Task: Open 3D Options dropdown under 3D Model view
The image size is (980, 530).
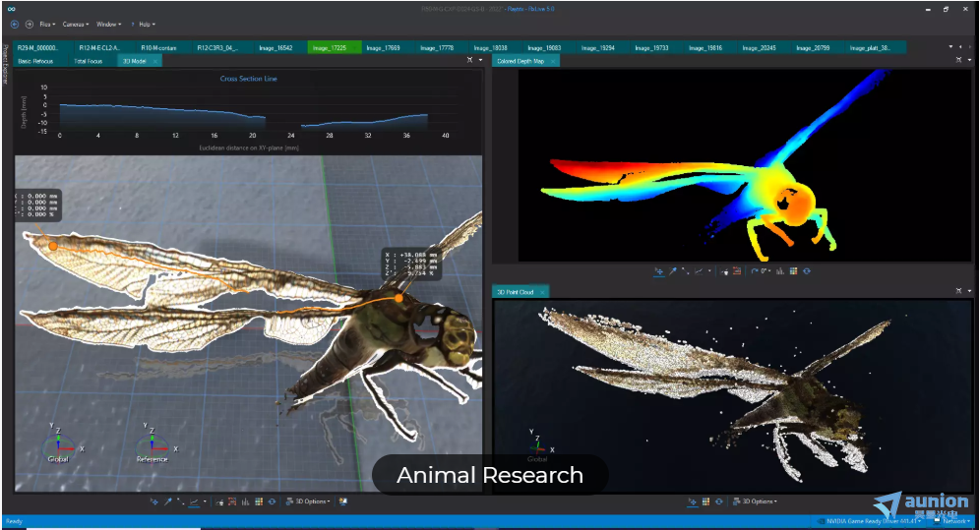Action: coord(308,501)
